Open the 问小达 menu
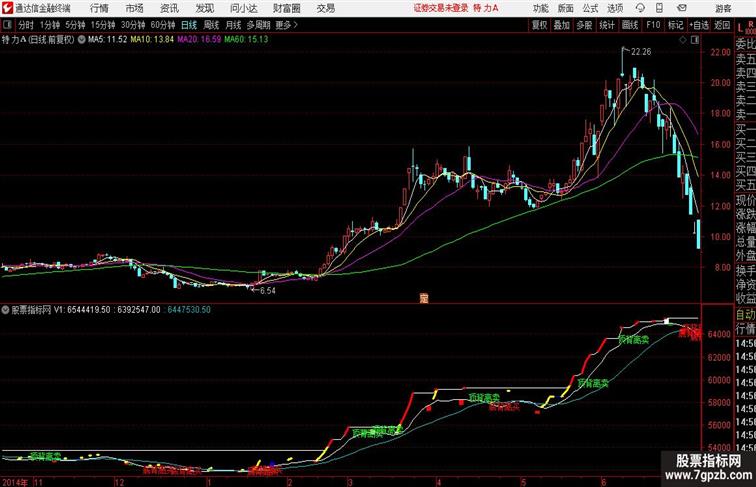The width and height of the screenshot is (756, 487). coord(243,8)
